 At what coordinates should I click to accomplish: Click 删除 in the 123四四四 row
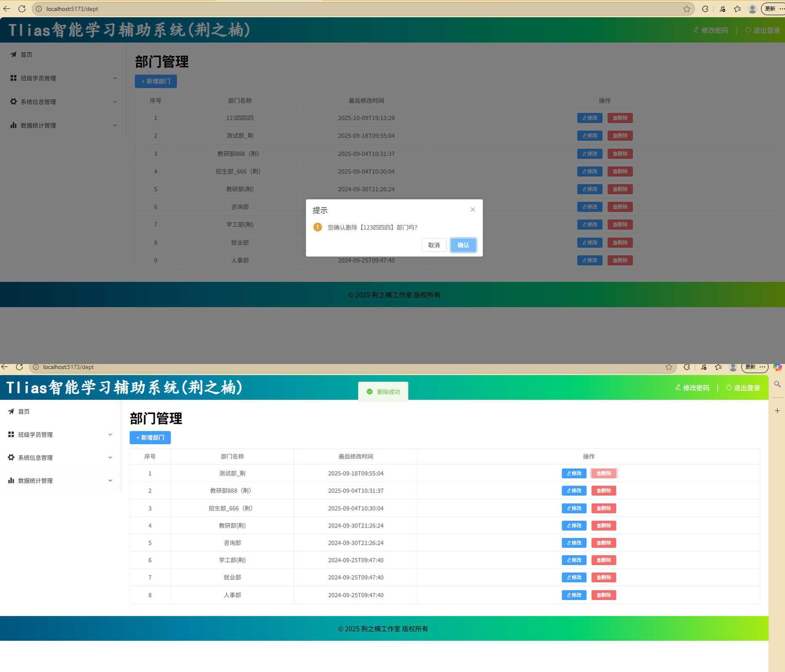click(x=620, y=118)
